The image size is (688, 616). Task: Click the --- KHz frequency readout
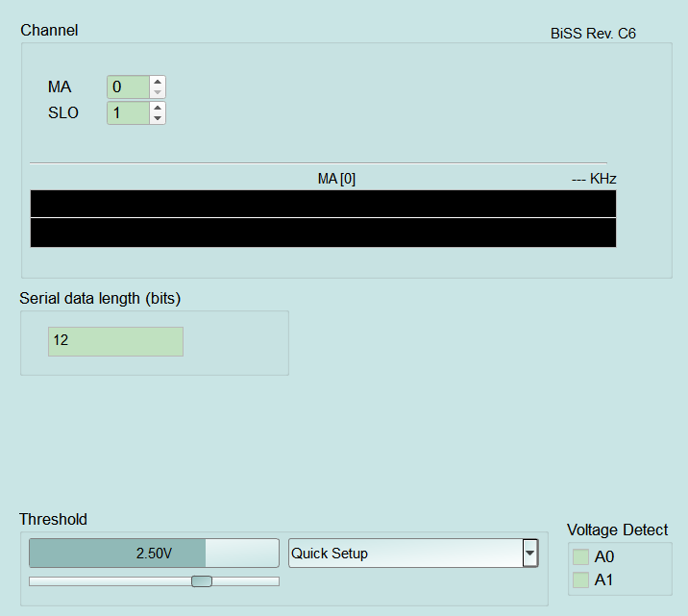(594, 179)
